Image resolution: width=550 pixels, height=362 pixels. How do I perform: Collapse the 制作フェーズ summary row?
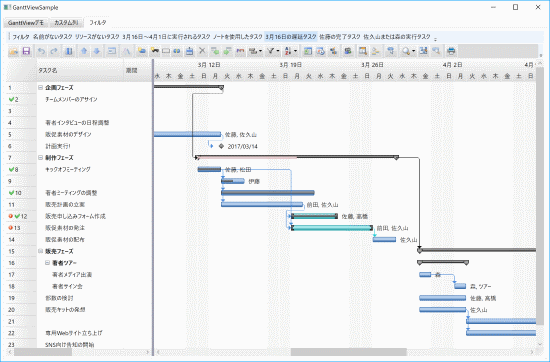pos(40,158)
